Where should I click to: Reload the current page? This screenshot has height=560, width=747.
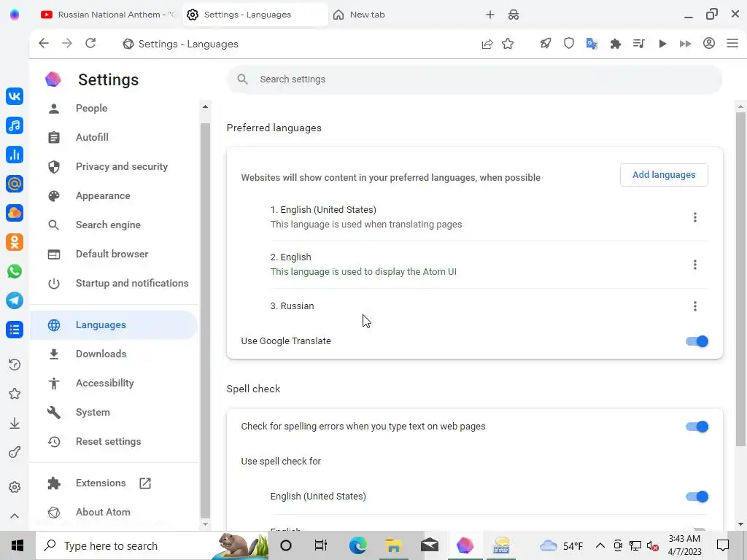90,43
